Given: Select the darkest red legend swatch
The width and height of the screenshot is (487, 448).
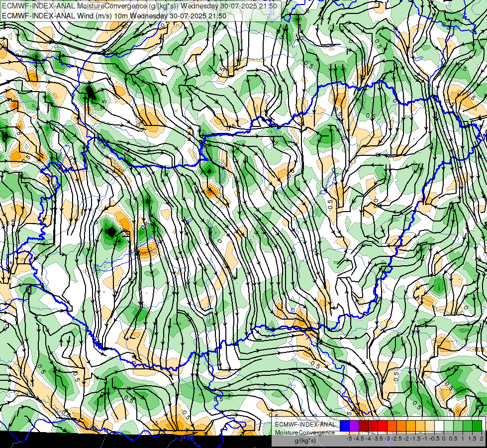Looking at the screenshot, I should [364, 426].
